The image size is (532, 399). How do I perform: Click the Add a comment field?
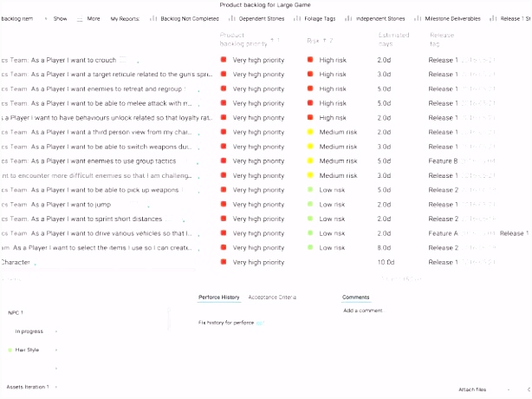(363, 311)
